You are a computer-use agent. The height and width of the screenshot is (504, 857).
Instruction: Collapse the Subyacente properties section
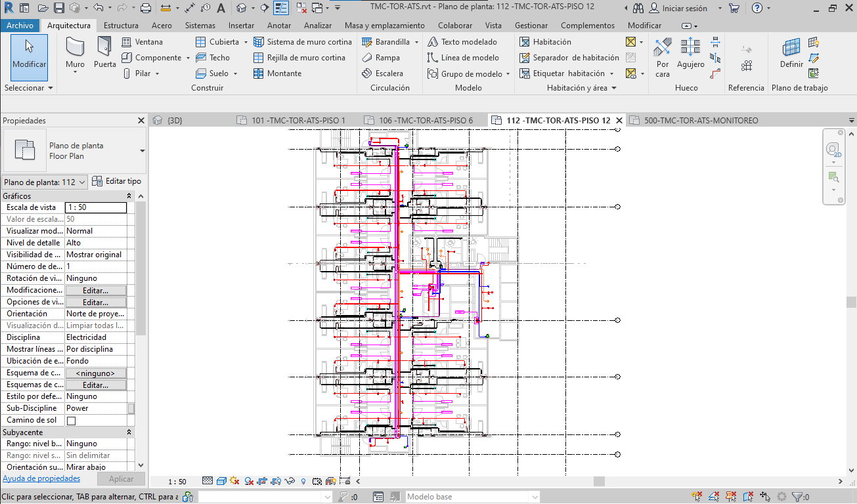click(129, 432)
